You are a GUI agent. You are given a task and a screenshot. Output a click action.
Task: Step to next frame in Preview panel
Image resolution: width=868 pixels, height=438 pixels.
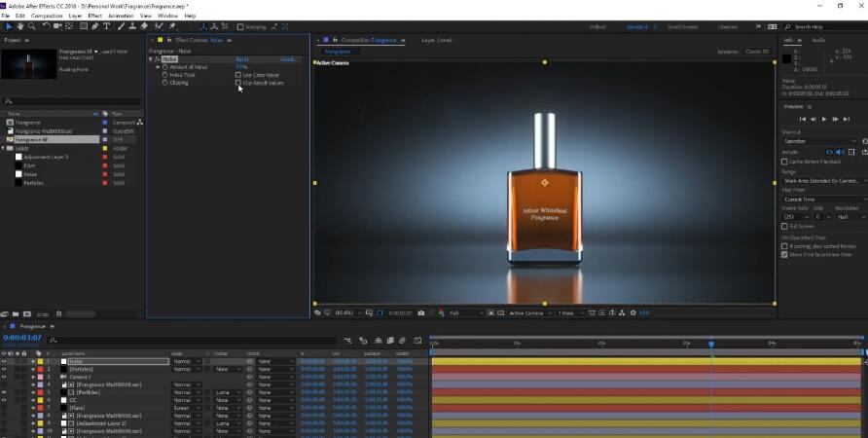coord(835,119)
